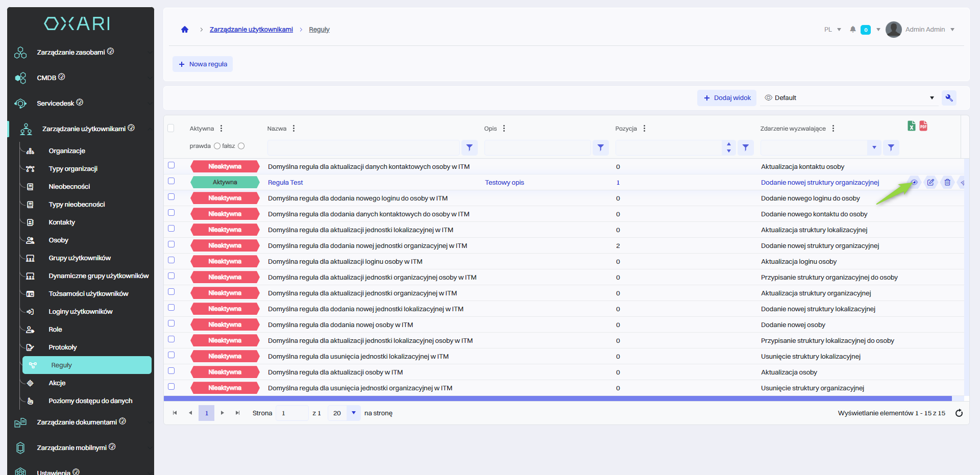This screenshot has height=475, width=980.
Task: Edit Reguła Test with the pencil icon
Action: [x=930, y=182]
